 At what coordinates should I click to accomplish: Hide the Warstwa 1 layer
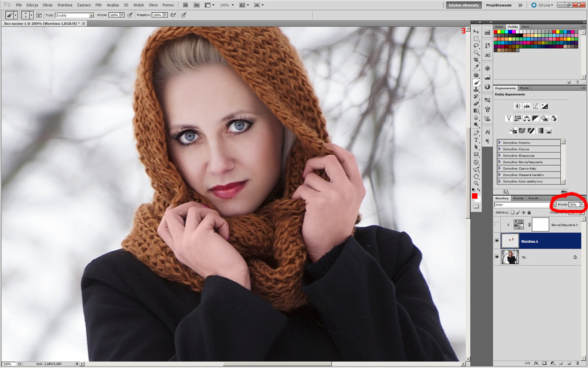[497, 241]
